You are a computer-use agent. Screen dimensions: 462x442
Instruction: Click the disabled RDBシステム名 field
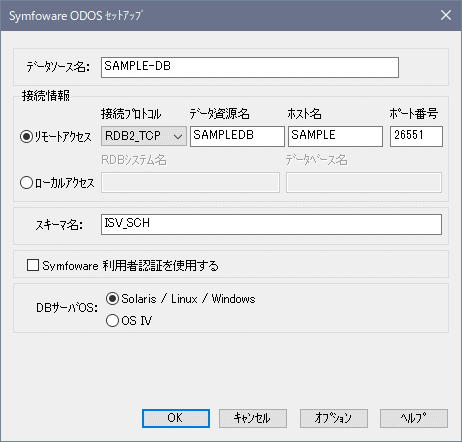pos(190,182)
